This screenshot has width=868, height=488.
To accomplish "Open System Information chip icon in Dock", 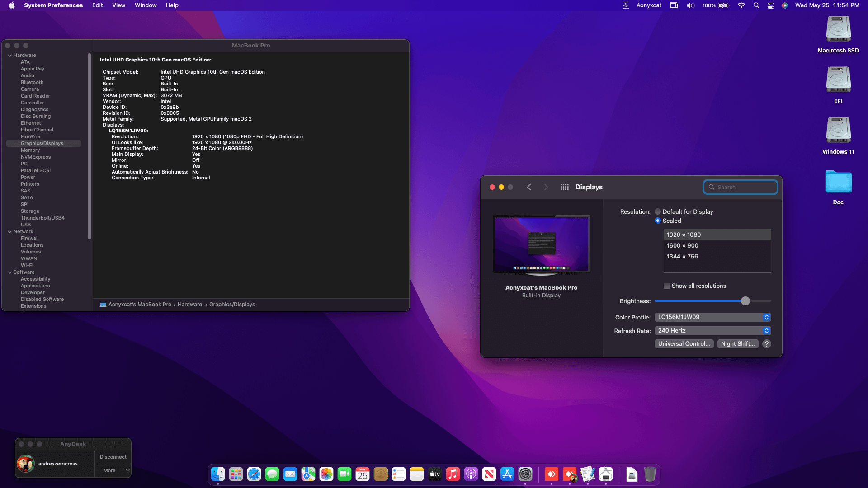I will (x=606, y=474).
